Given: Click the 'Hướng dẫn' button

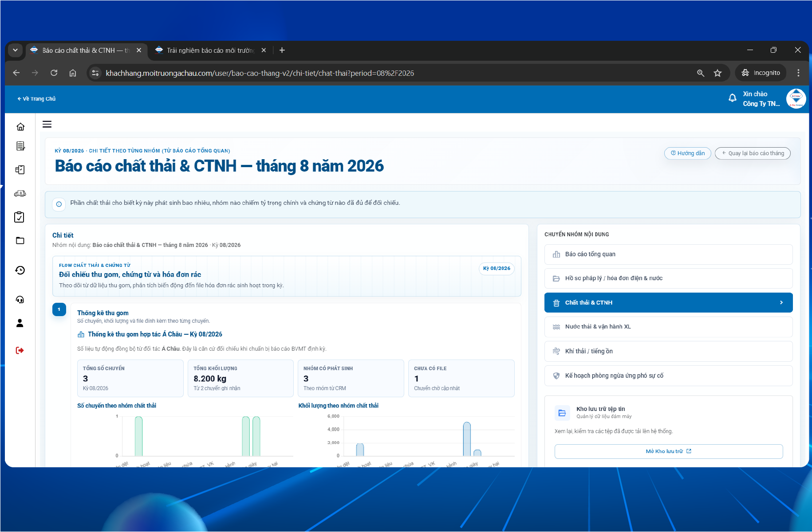Looking at the screenshot, I should tap(688, 153).
